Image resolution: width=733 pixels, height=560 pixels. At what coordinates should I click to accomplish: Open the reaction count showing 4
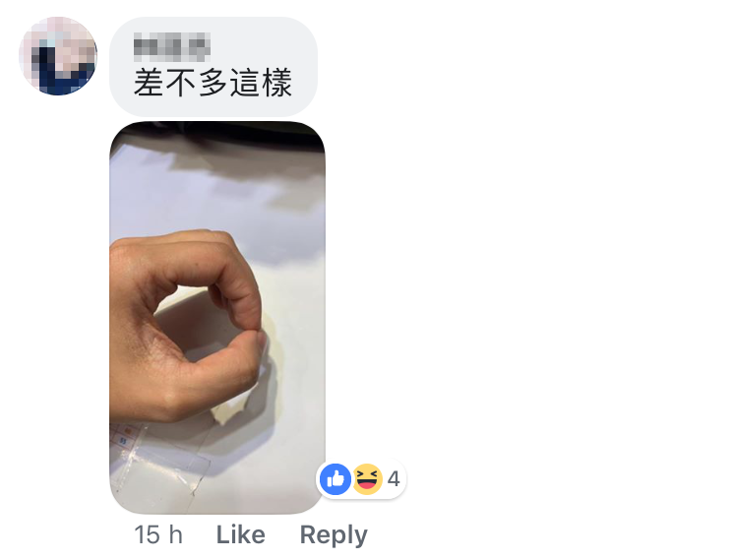tap(394, 479)
